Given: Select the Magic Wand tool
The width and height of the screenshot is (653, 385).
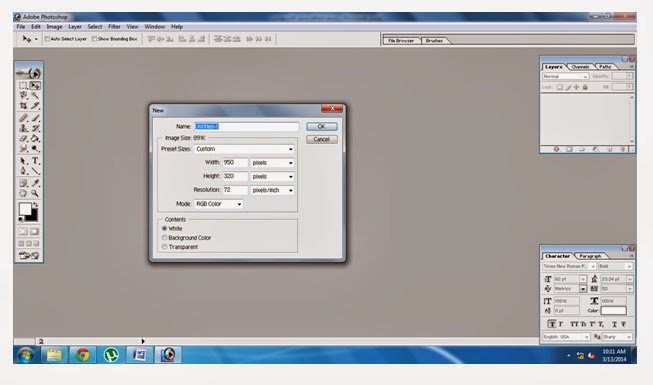Looking at the screenshot, I should point(35,95).
